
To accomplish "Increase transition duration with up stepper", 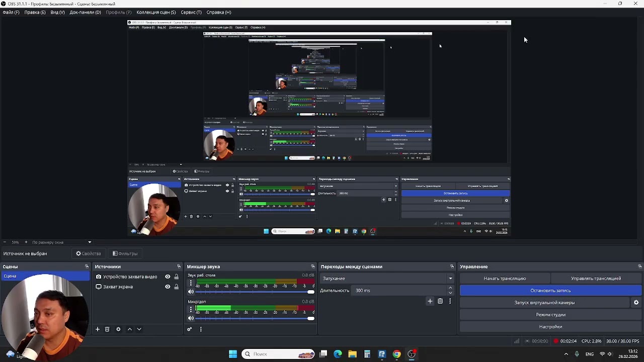I will coord(450,288).
